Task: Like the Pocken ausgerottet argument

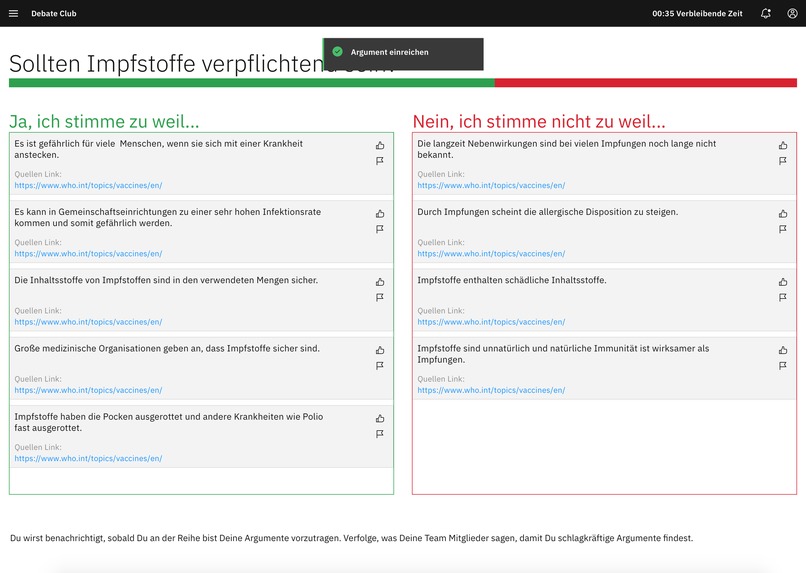Action: pyautogui.click(x=380, y=419)
